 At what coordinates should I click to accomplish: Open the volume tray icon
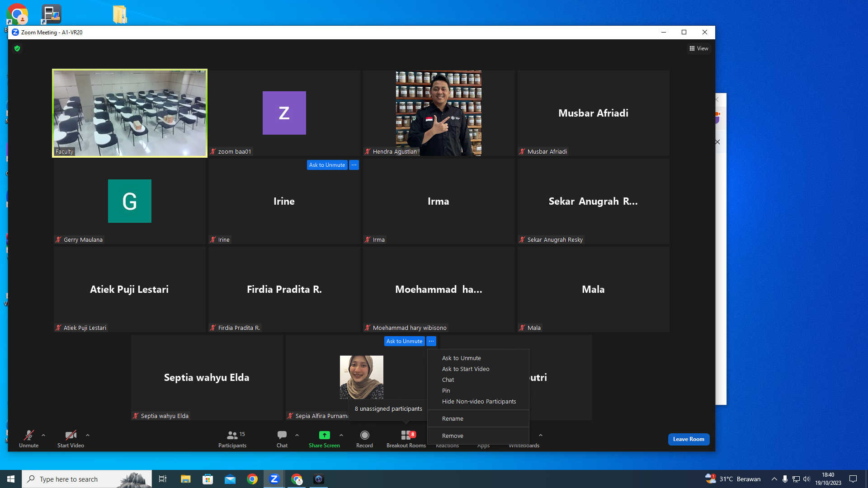coord(807,479)
